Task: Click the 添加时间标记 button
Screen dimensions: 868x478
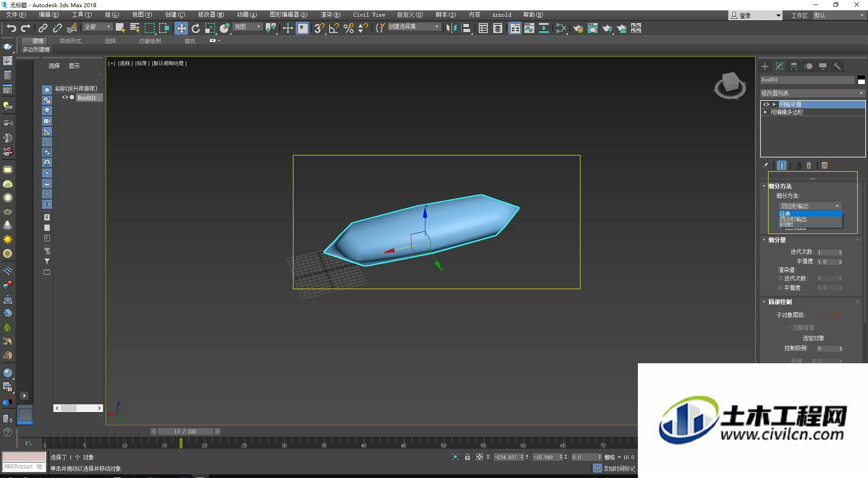Action: pos(615,469)
